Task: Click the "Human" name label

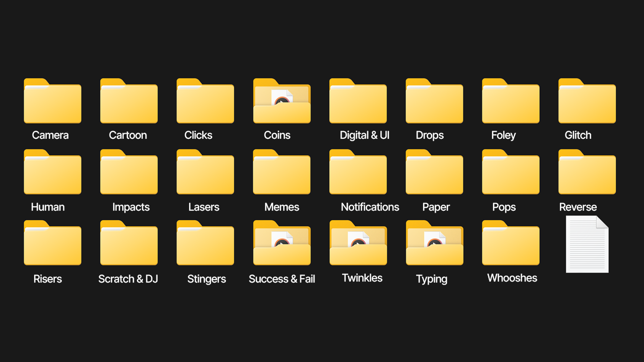Action: 48,207
